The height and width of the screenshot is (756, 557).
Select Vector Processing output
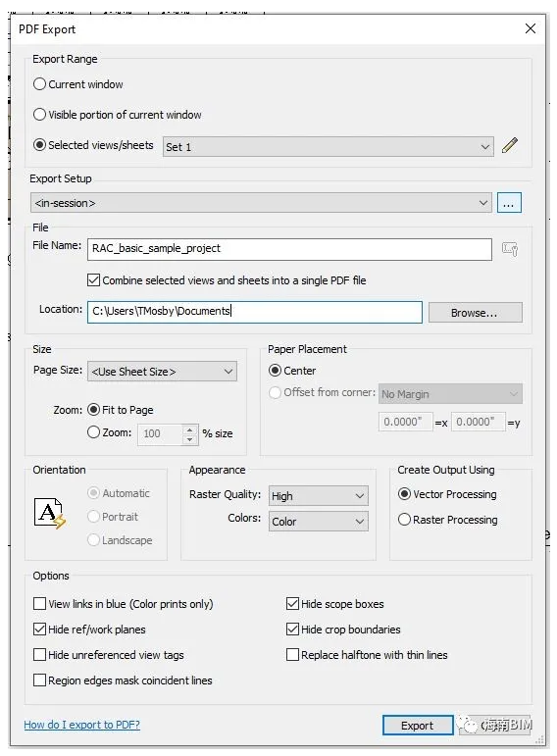[x=405, y=494]
